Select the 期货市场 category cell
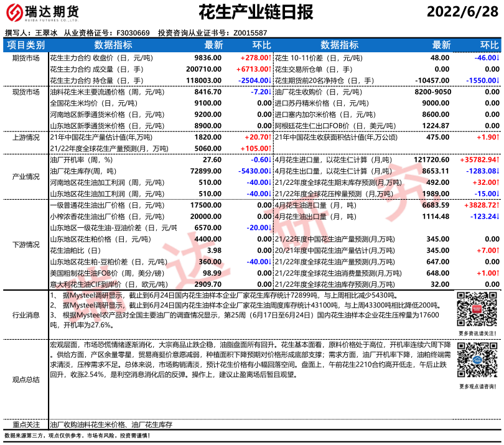This screenshot has height=445, width=504. 26,57
